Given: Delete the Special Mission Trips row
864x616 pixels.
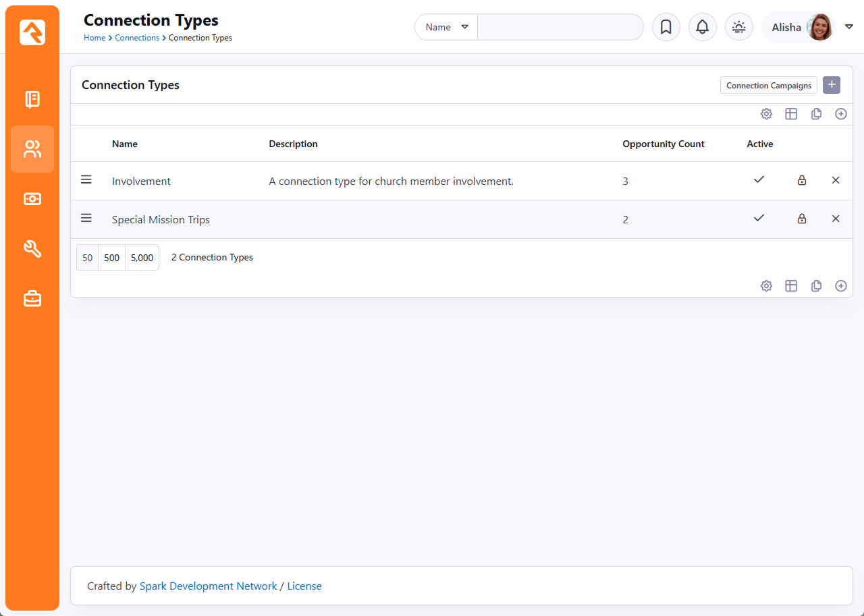Looking at the screenshot, I should tap(836, 219).
